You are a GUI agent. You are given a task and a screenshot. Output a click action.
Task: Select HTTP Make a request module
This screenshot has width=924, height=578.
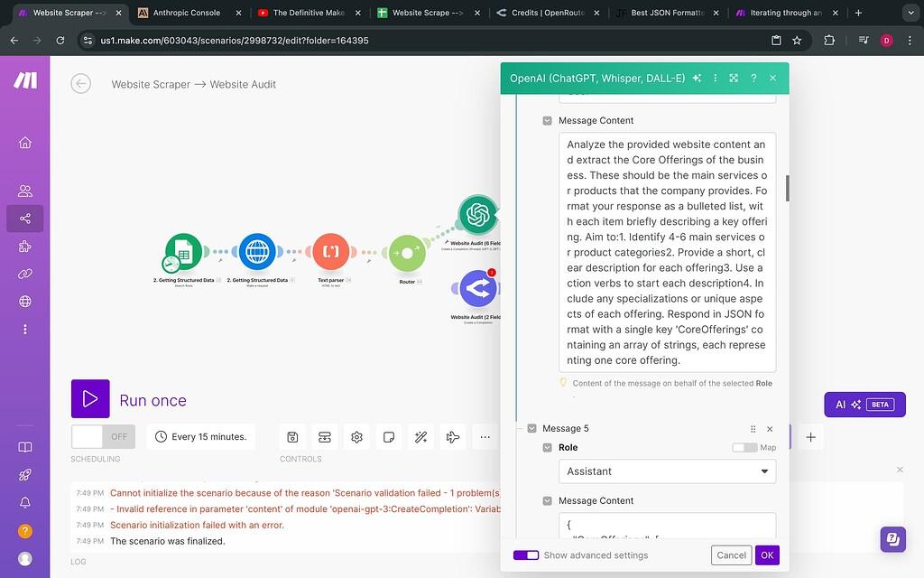257,252
